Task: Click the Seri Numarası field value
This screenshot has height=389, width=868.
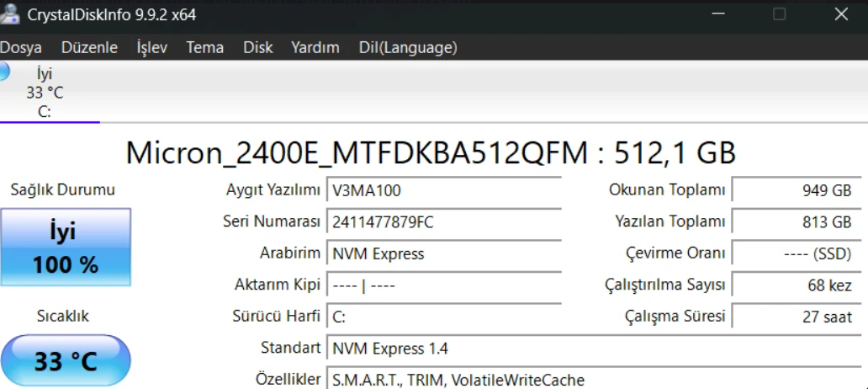Action: coord(444,222)
